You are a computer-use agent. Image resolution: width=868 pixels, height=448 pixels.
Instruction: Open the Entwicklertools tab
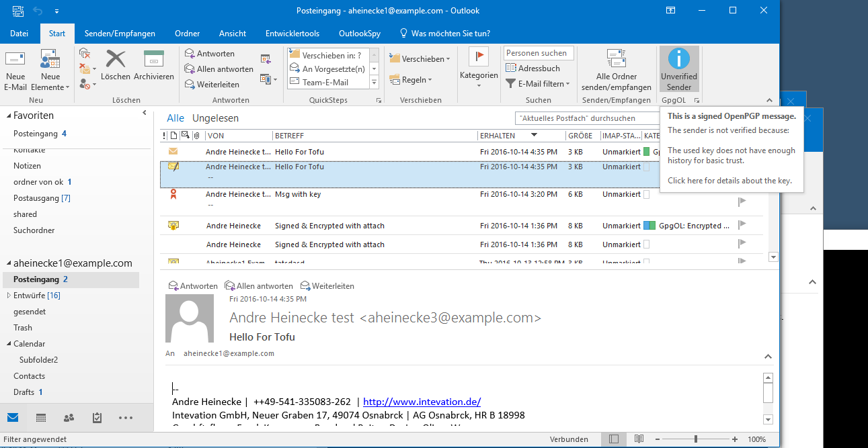(x=292, y=33)
